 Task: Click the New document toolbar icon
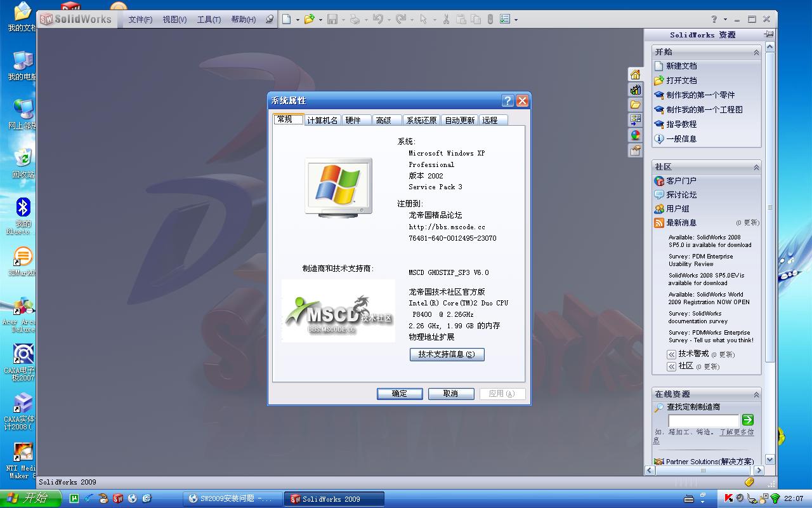tap(287, 20)
